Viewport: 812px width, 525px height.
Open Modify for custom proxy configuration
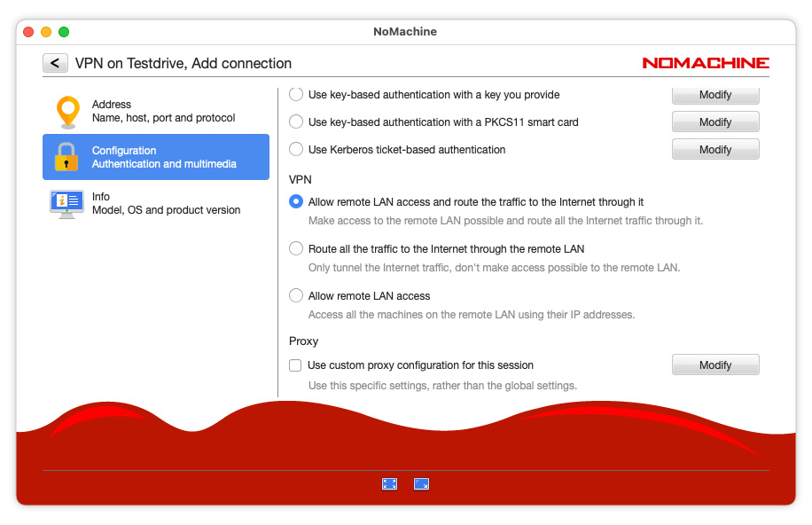pos(714,364)
